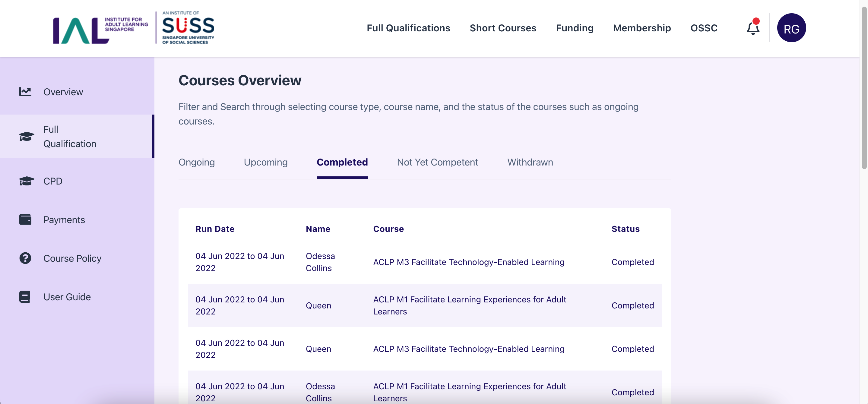The width and height of the screenshot is (868, 404).
Task: Switch to the Upcoming tab
Action: [265, 162]
